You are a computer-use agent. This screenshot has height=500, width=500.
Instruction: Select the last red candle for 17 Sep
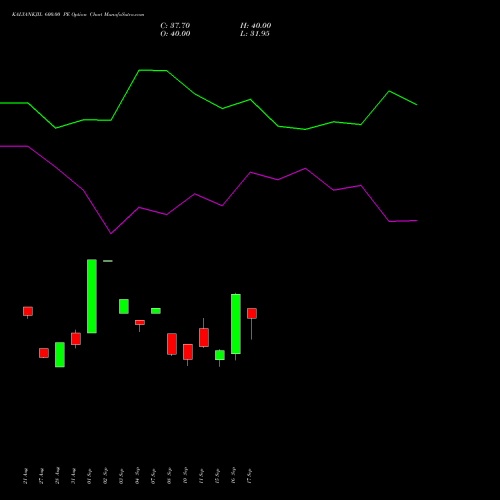click(x=252, y=313)
